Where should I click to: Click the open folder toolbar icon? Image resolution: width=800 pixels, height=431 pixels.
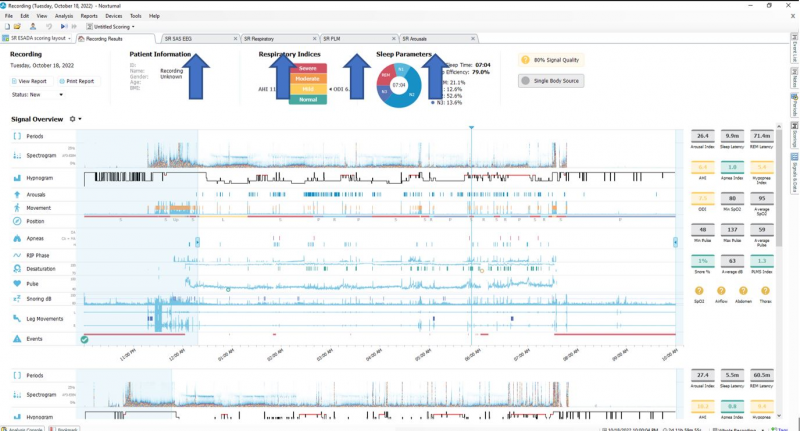[x=19, y=26]
